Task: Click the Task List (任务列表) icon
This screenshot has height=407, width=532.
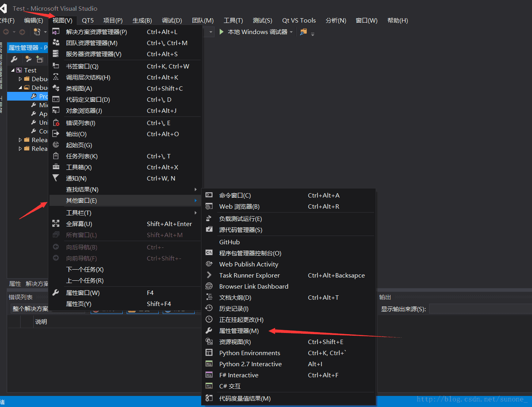Action: (x=56, y=156)
